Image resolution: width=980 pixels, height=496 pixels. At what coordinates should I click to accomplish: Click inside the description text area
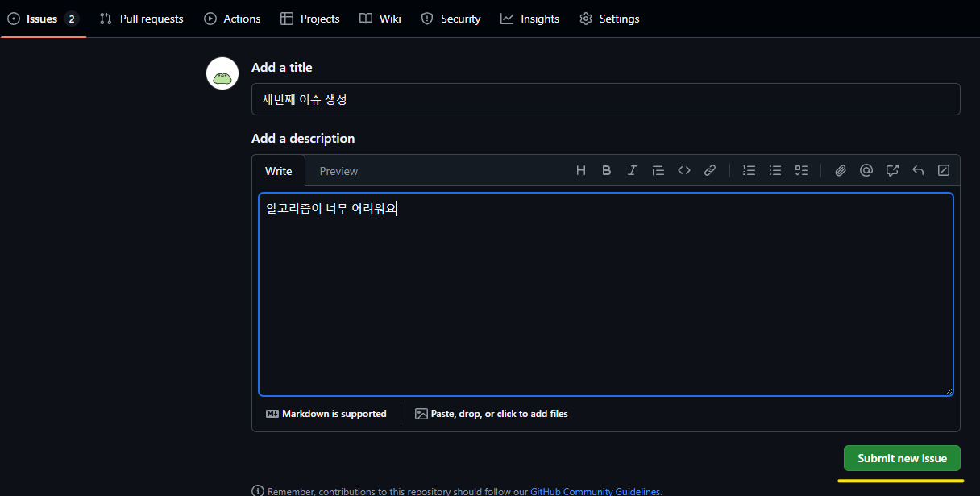pos(606,294)
